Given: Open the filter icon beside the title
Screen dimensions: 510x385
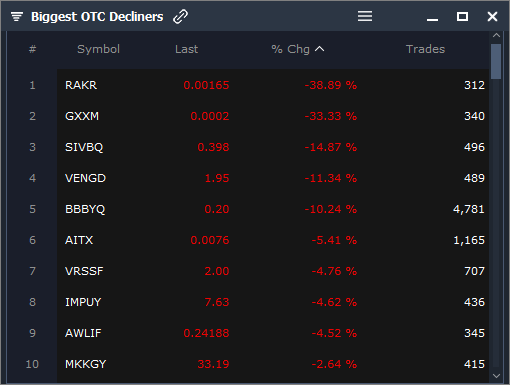Looking at the screenshot, I should click(x=17, y=16).
